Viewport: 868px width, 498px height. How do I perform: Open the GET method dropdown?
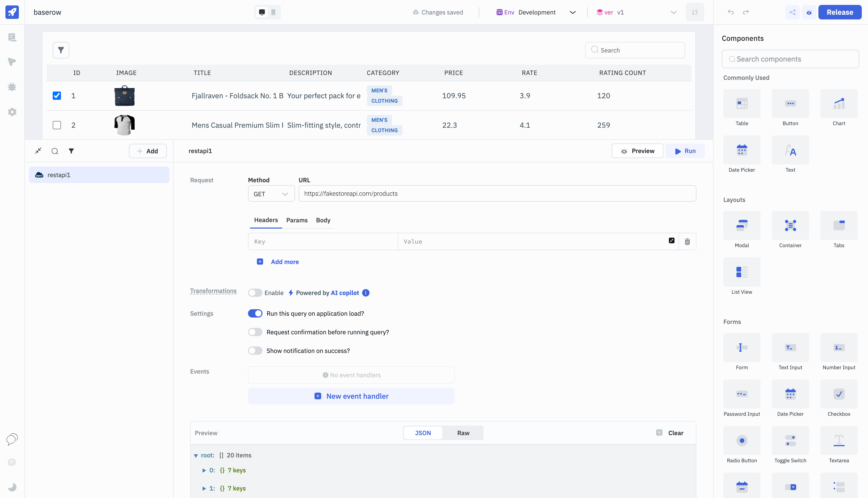tap(271, 194)
